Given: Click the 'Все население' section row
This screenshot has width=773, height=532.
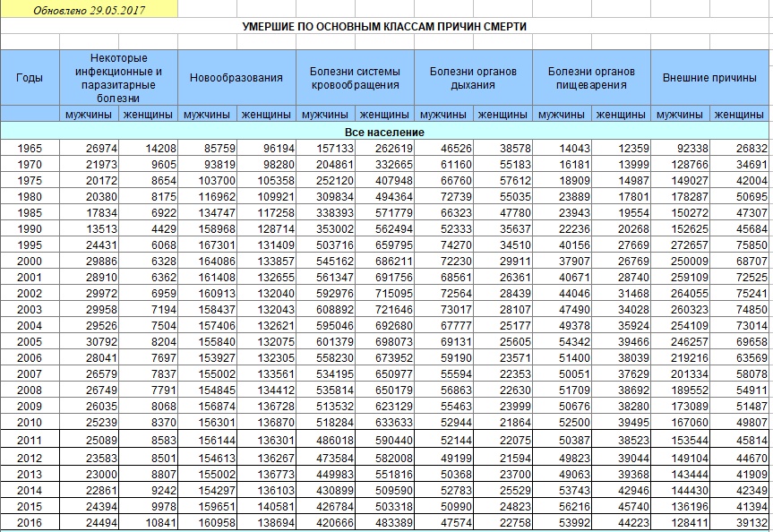Looking at the screenshot, I should pyautogui.click(x=384, y=132).
